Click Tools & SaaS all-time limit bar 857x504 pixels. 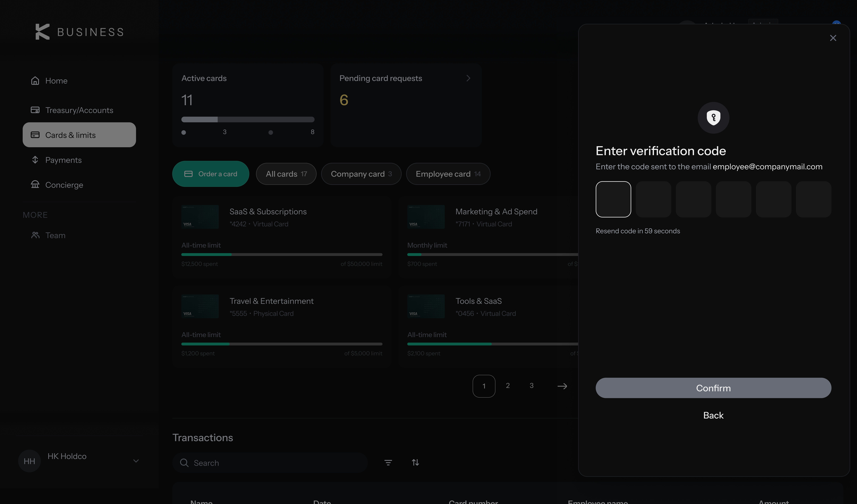click(493, 344)
